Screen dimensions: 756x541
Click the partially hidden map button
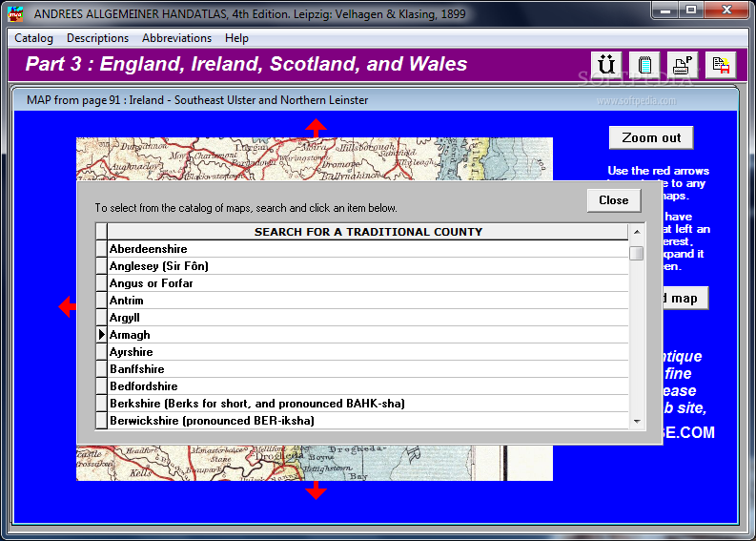685,299
